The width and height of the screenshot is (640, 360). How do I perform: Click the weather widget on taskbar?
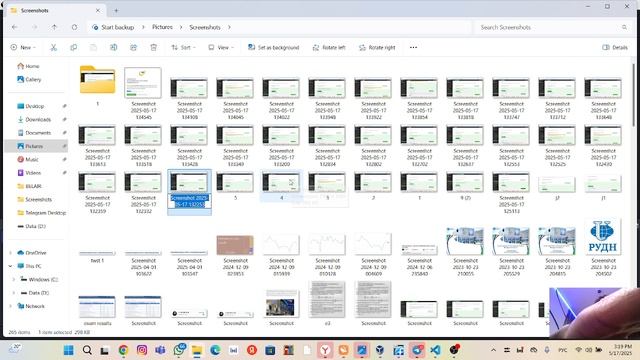pyautogui.click(x=15, y=348)
